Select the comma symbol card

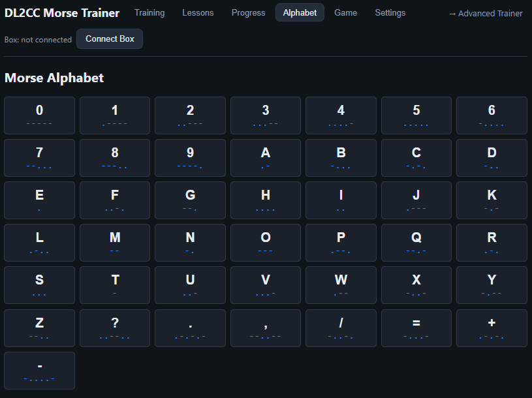(x=266, y=328)
